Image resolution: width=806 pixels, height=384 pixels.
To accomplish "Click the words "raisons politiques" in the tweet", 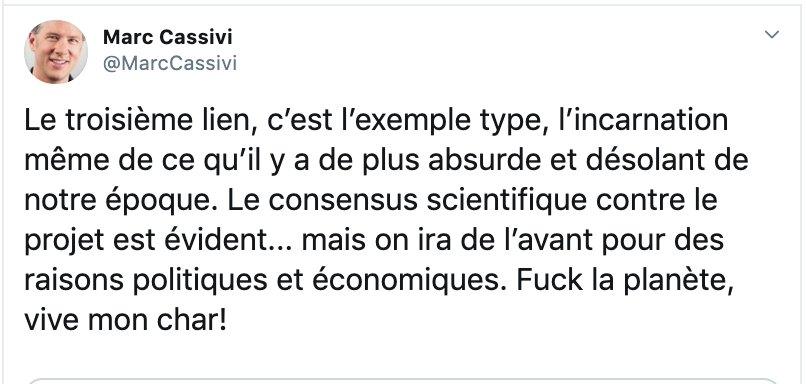I will [146, 281].
